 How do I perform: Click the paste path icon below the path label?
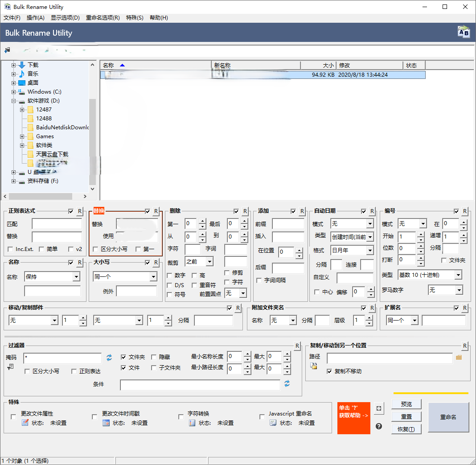pos(314,366)
